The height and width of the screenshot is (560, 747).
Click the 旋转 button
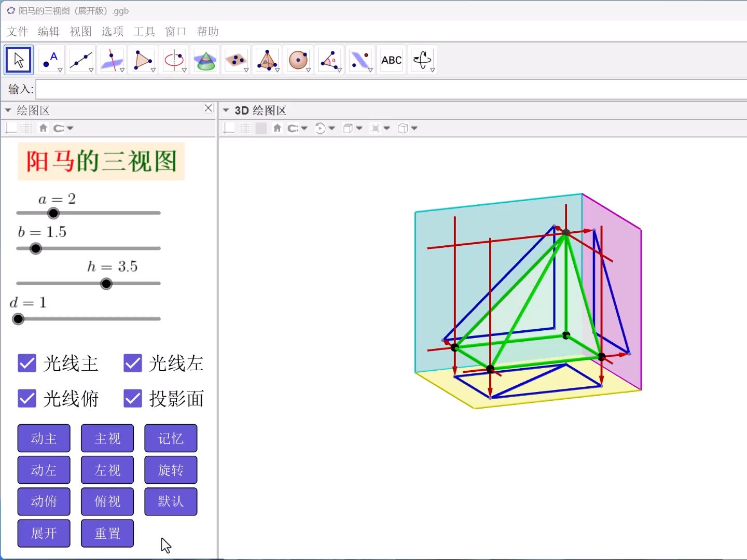pyautogui.click(x=171, y=470)
